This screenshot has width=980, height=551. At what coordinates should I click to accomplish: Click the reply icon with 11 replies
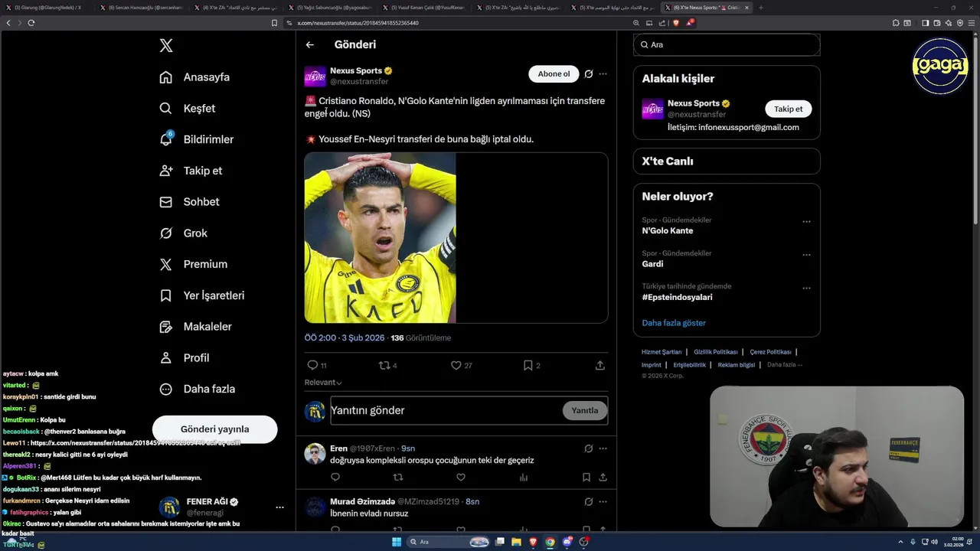click(312, 366)
